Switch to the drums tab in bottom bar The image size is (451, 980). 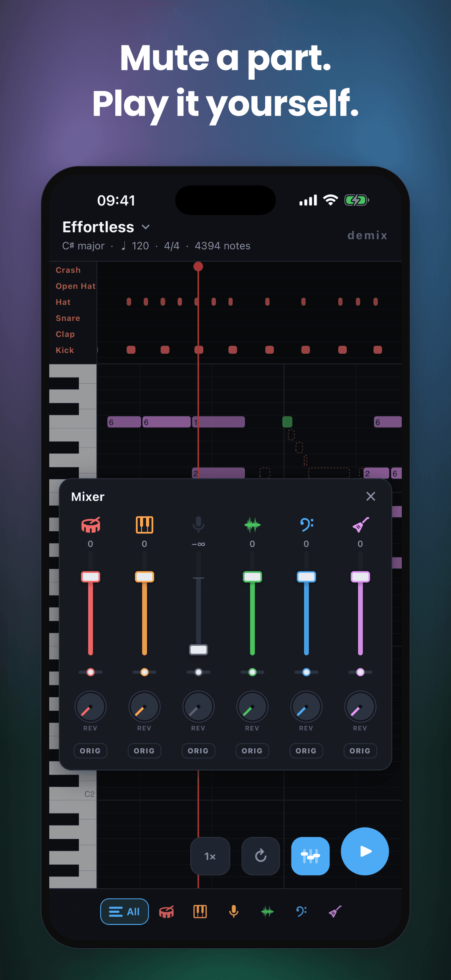pos(167,912)
